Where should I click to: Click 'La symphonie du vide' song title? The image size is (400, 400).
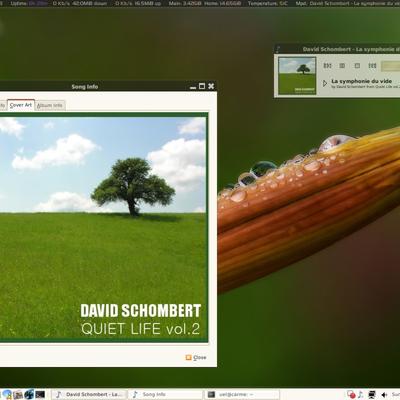click(x=361, y=81)
